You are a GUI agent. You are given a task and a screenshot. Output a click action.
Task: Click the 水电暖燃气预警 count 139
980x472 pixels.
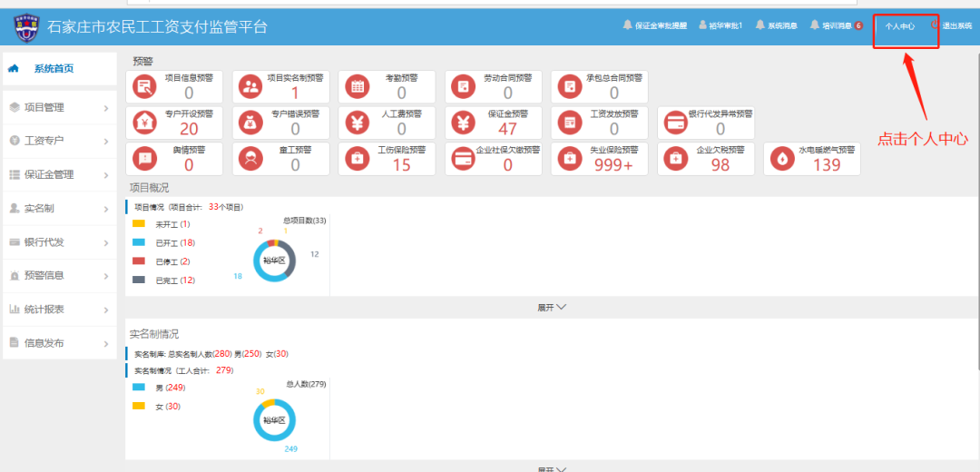click(827, 165)
